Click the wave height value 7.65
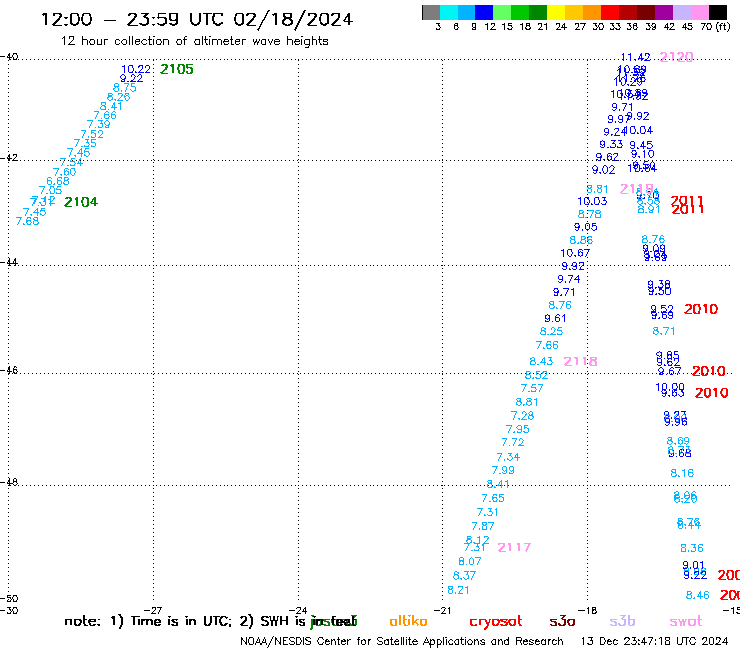The width and height of the screenshot is (740, 650). [x=493, y=498]
